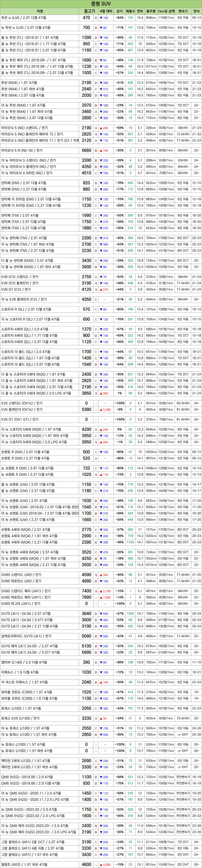Click price 7890 for GV60 퍼포먼스 페리

tap(86, 597)
